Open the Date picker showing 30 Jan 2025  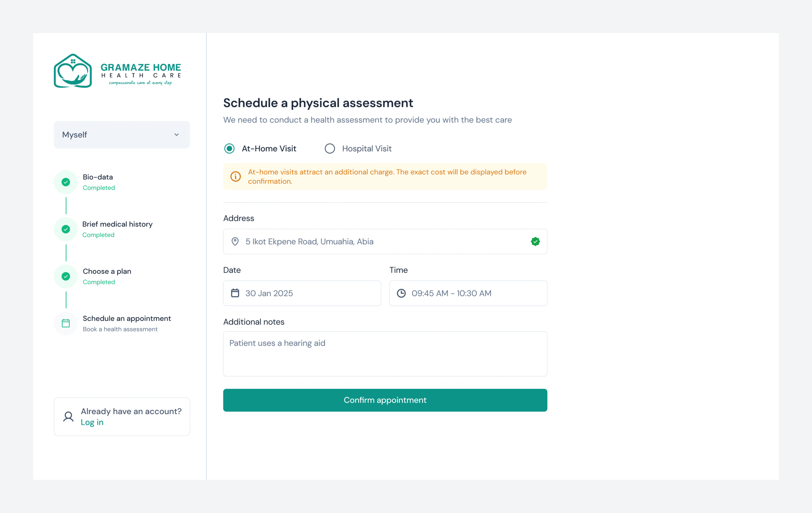pyautogui.click(x=302, y=293)
